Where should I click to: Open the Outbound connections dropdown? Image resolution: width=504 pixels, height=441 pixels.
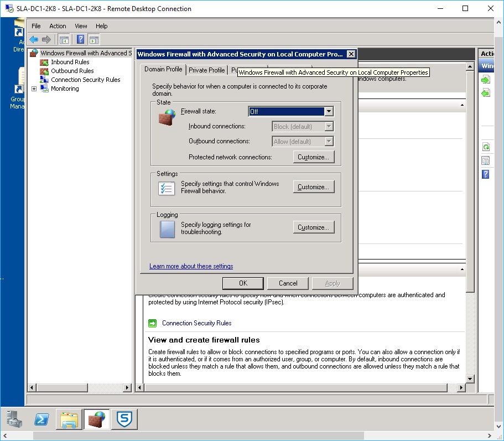(x=329, y=141)
